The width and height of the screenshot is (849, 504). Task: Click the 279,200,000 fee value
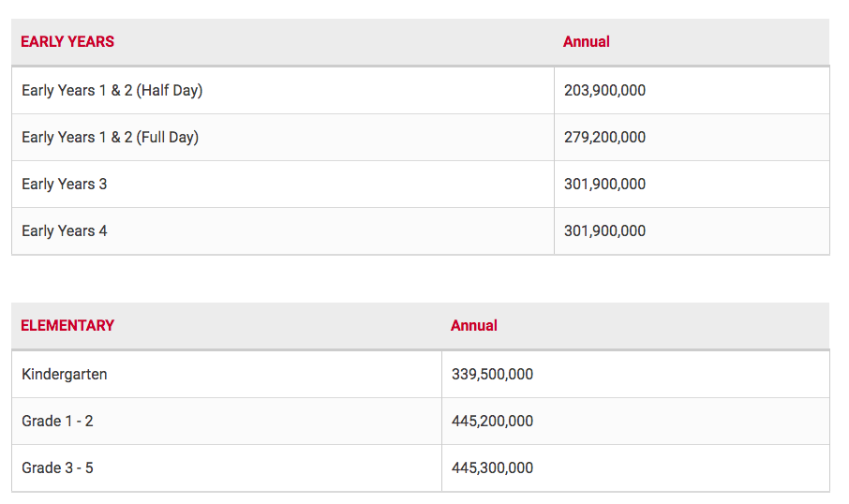tap(604, 138)
